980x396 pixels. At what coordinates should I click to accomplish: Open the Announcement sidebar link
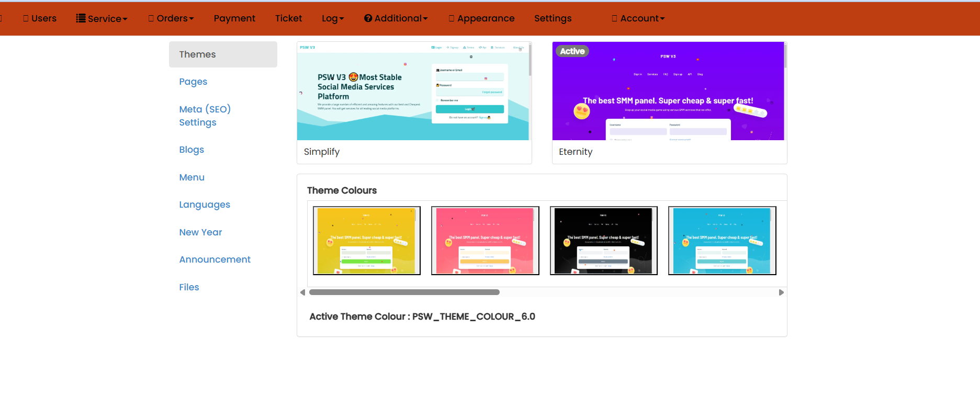[x=215, y=259]
